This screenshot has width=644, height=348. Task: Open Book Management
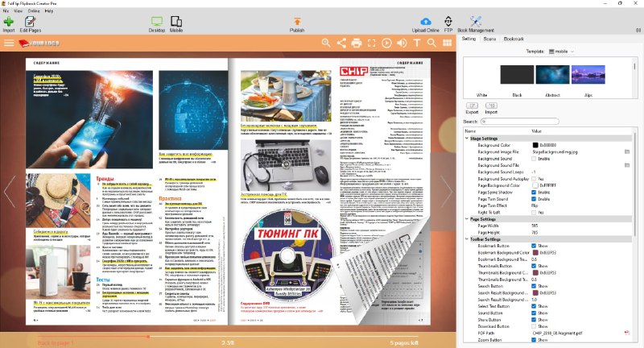tap(476, 24)
